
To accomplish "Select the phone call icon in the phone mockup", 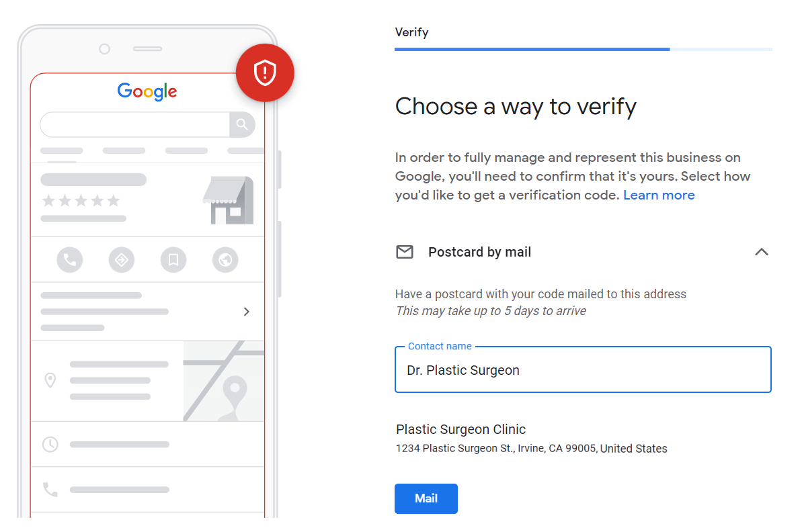I will point(70,260).
